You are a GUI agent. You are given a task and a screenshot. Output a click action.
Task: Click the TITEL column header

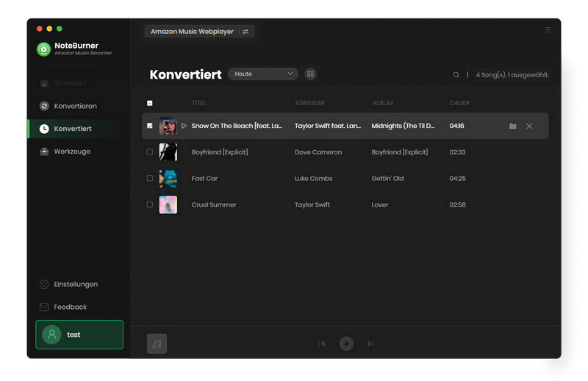(198, 103)
